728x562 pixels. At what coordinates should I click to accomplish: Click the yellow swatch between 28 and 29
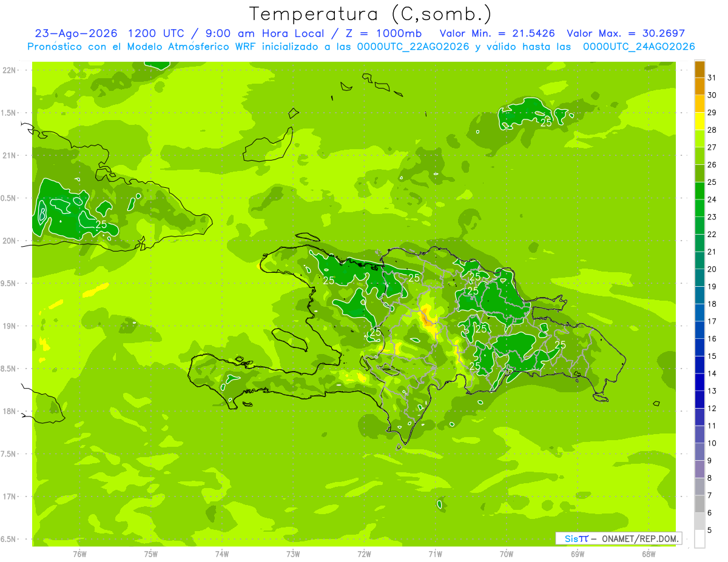pyautogui.click(x=699, y=121)
